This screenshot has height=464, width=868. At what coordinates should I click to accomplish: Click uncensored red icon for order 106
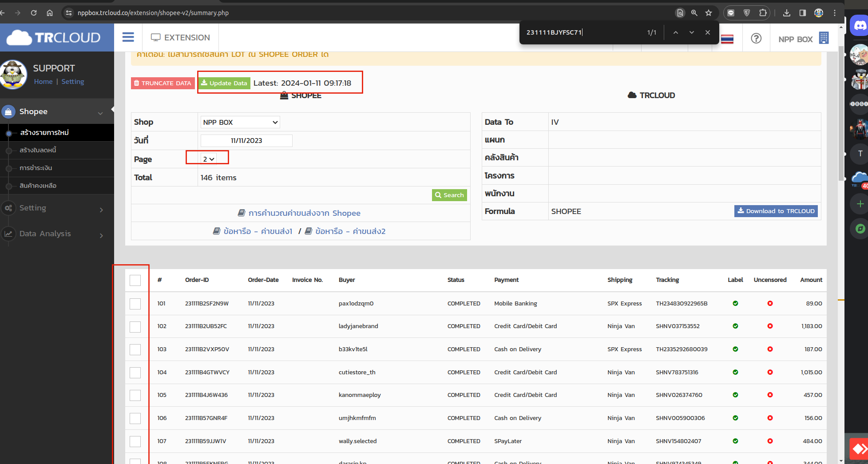pos(770,418)
